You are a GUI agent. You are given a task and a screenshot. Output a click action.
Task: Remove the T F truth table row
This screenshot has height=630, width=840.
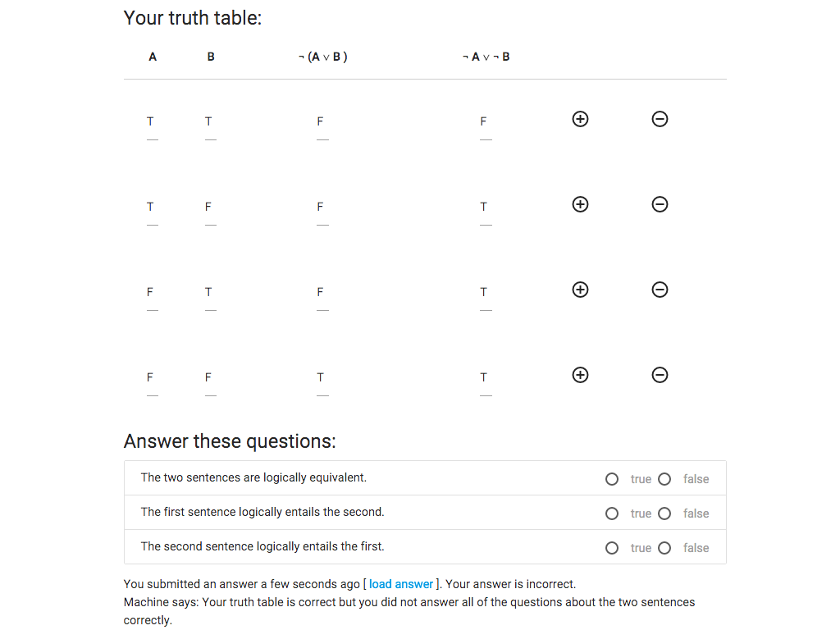660,205
